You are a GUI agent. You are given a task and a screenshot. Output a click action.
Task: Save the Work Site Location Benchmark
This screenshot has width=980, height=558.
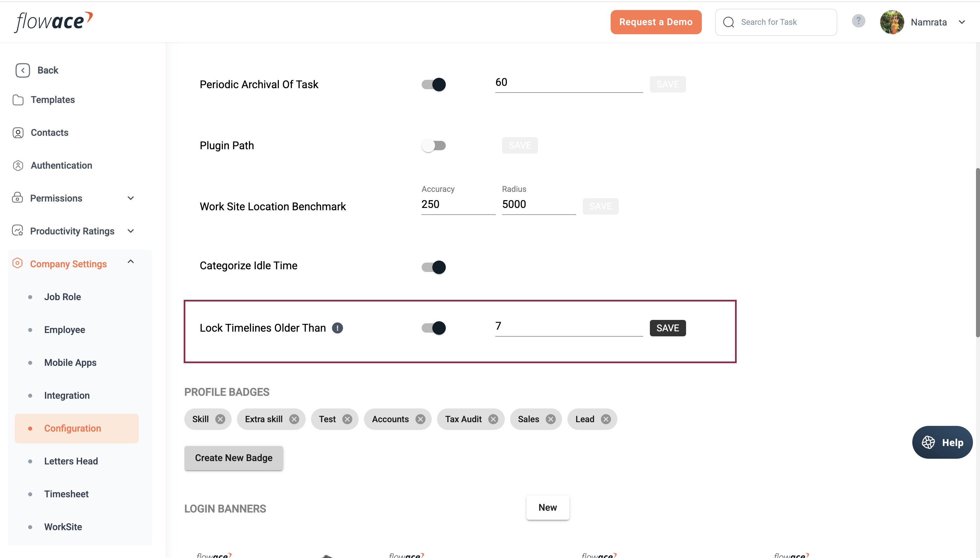[601, 207]
